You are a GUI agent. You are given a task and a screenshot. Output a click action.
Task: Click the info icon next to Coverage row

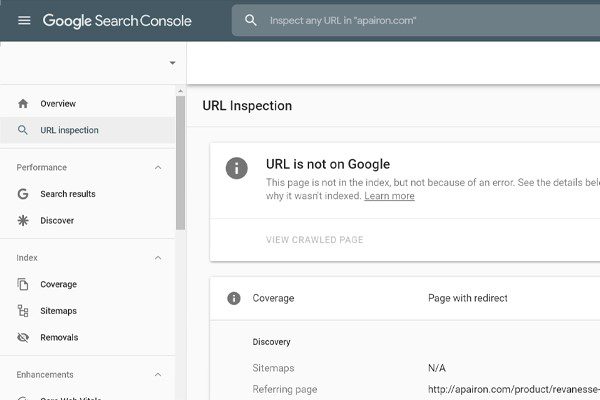(x=234, y=298)
